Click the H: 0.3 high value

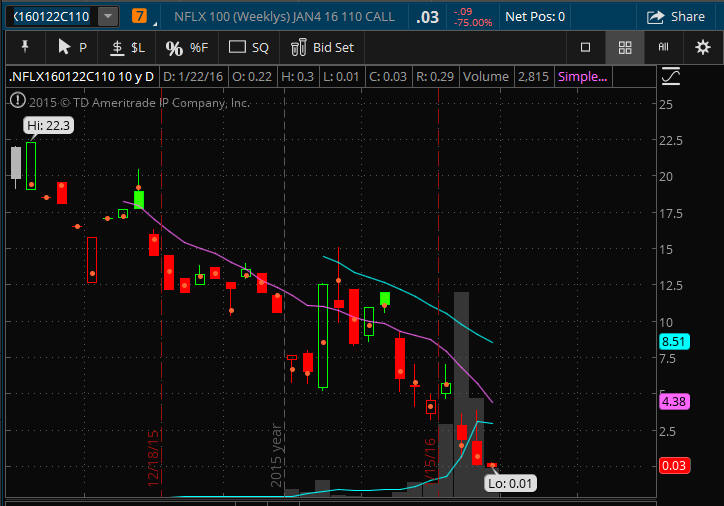click(297, 77)
